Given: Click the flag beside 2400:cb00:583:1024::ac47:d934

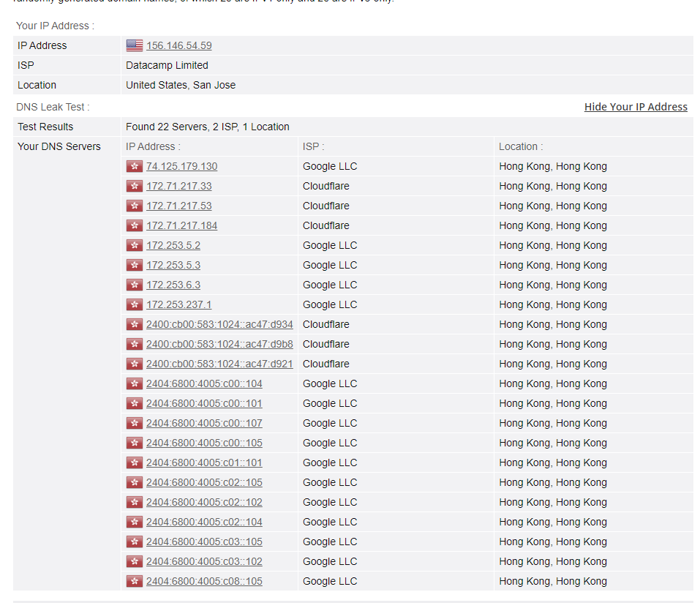Looking at the screenshot, I should pyautogui.click(x=135, y=324).
